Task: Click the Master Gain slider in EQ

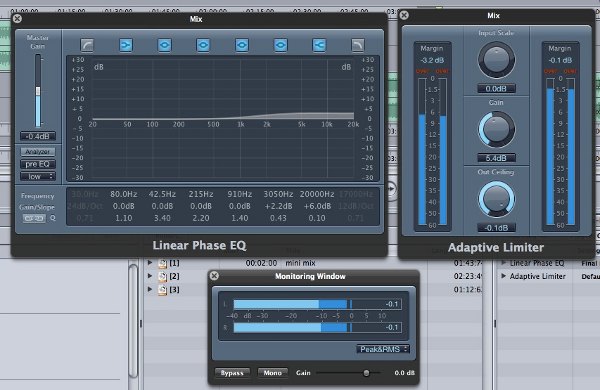Action: (38, 91)
